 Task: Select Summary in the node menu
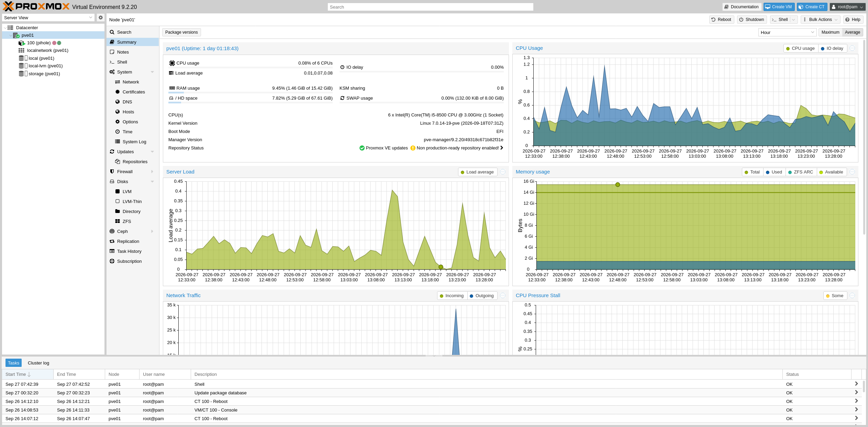tap(132, 42)
